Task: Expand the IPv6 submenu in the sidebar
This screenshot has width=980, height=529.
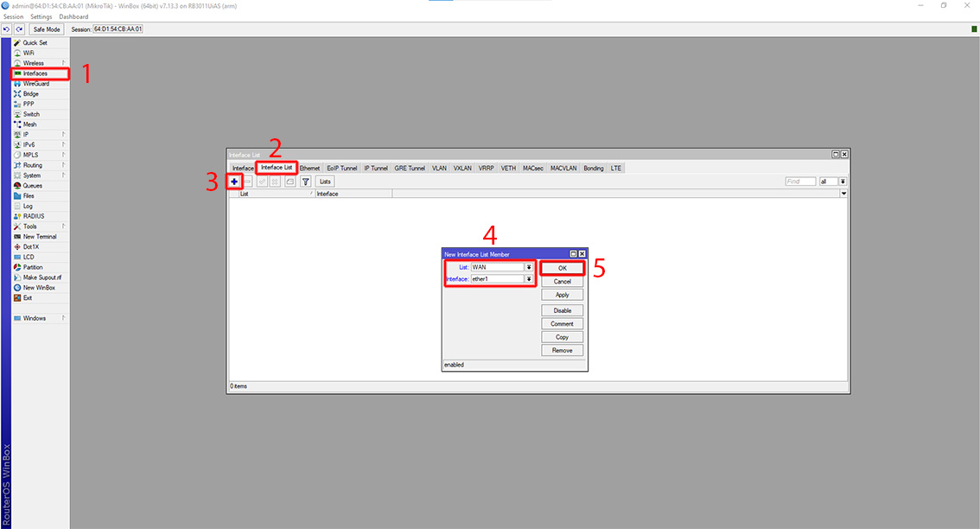Action: click(x=41, y=145)
